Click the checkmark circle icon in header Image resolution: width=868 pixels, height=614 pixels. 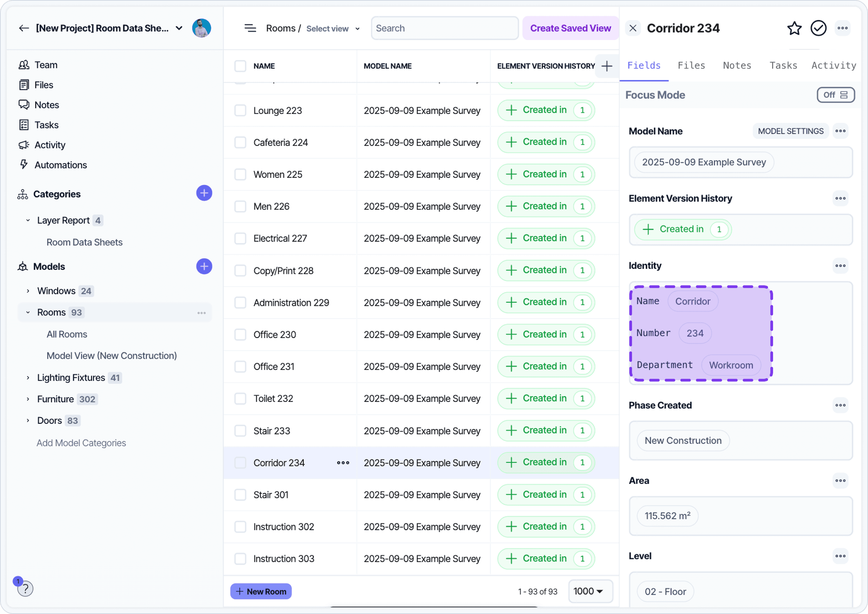pyautogui.click(x=818, y=28)
